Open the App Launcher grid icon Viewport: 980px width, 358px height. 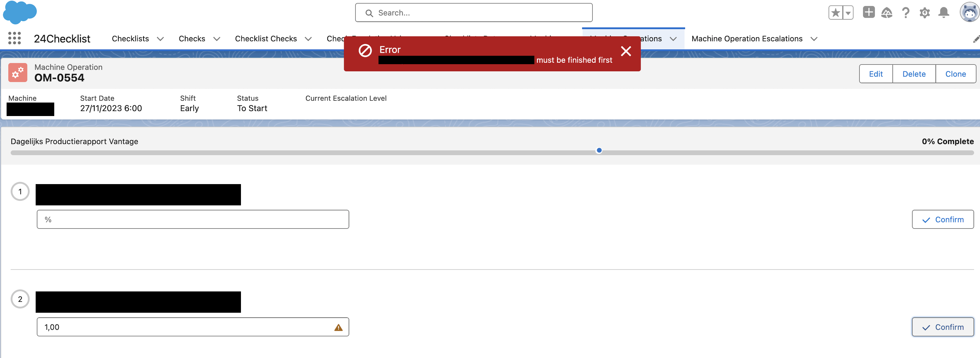click(14, 38)
